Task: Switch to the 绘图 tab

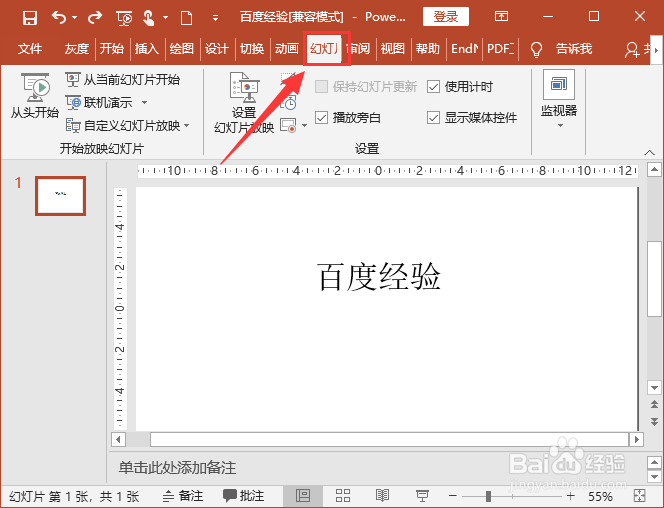Action: (182, 49)
